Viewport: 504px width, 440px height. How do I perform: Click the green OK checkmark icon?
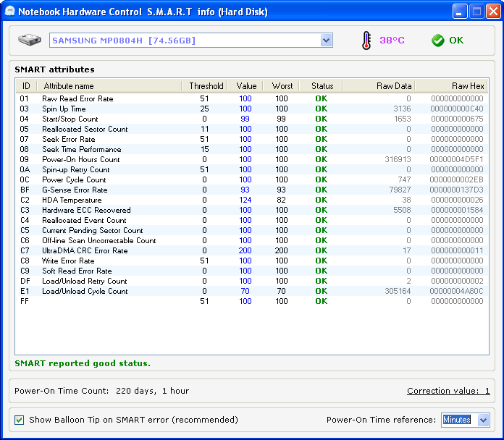tap(438, 41)
